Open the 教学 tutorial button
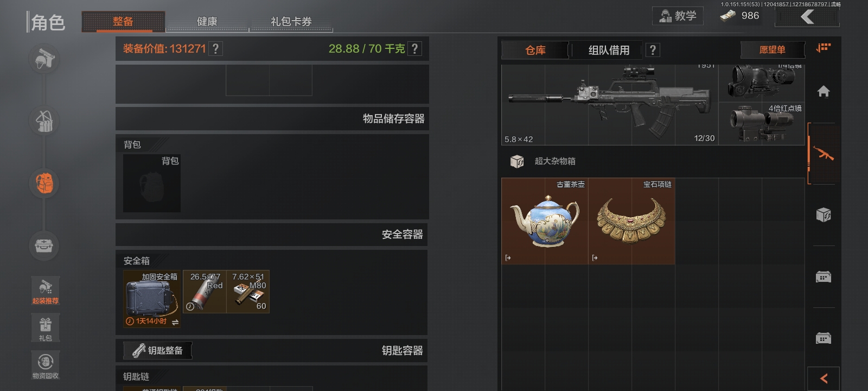Screen dimensions: 868x391 (x=678, y=16)
